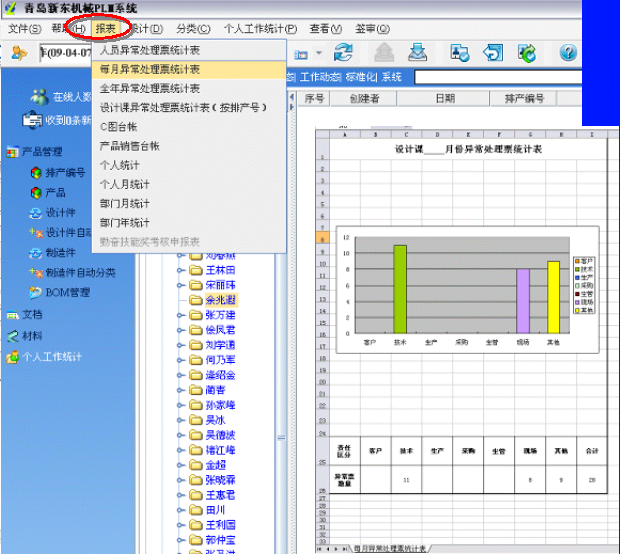Select 每月异常处理票统计表 from the menu
The image size is (620, 554).
(149, 69)
